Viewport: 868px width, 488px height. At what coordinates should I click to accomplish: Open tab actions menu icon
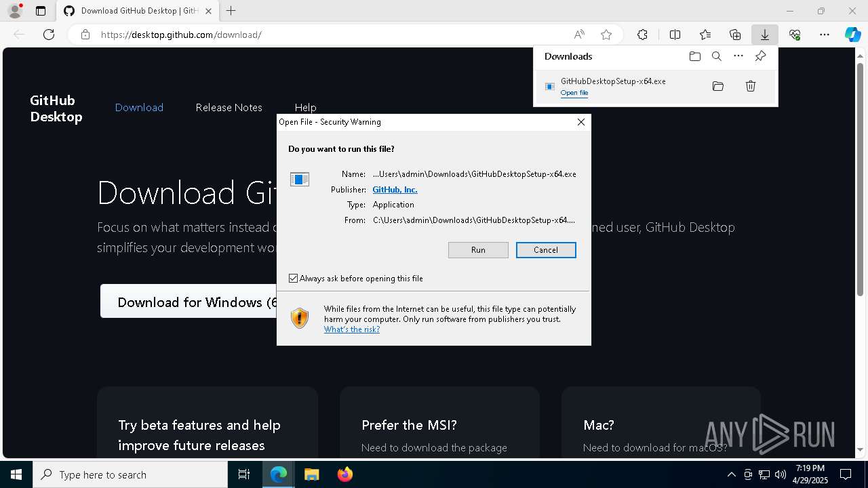tap(41, 11)
